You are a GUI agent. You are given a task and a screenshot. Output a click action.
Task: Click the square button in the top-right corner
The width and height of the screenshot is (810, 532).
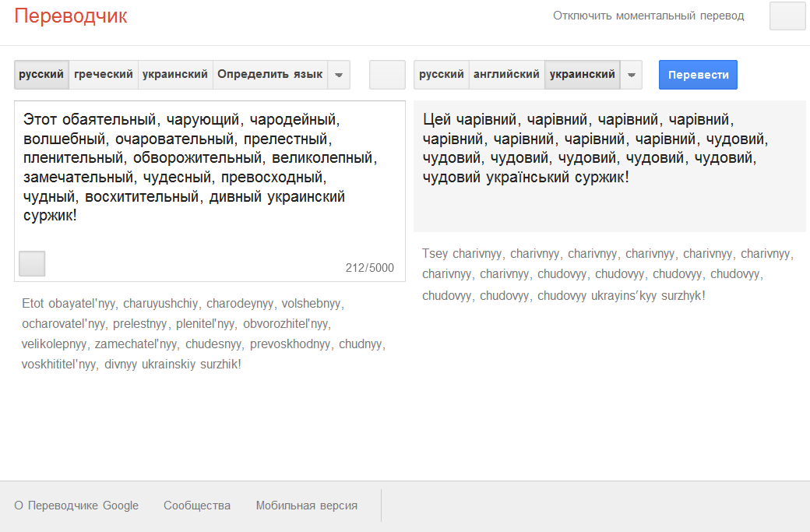point(787,16)
